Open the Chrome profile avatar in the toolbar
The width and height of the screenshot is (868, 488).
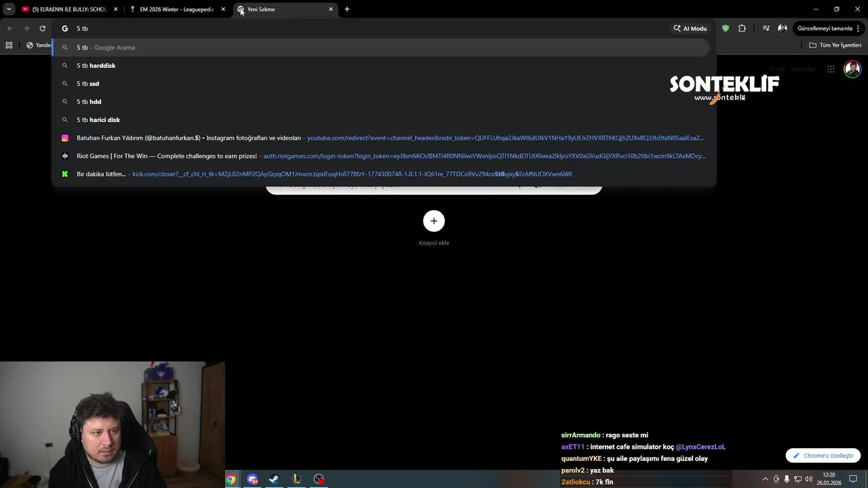pyautogui.click(x=783, y=28)
